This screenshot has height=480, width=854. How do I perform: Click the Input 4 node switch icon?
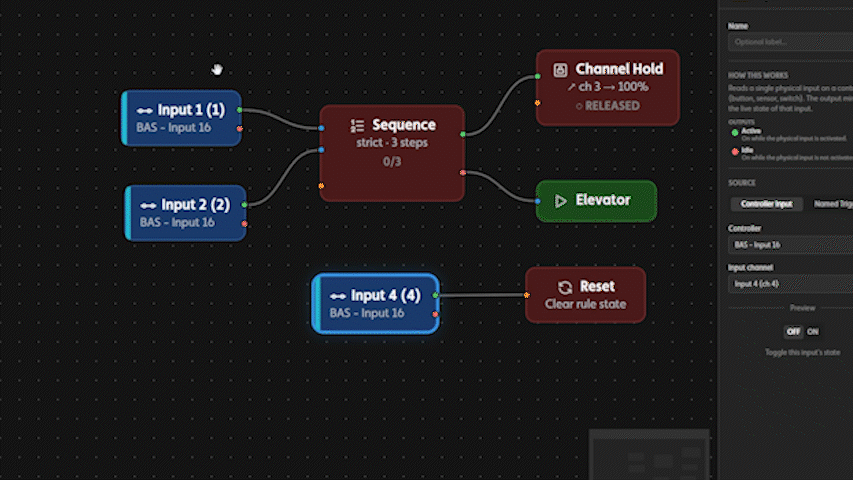[338, 296]
